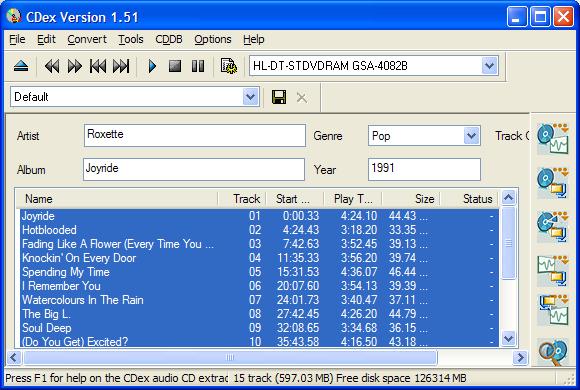580x390 pixels.
Task: Extract CD tracks to compressed audio icon
Action: pos(553,183)
